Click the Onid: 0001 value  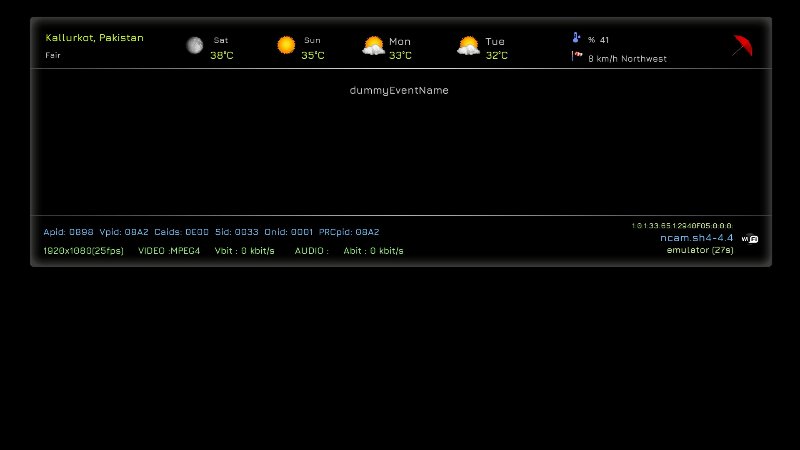(288, 232)
